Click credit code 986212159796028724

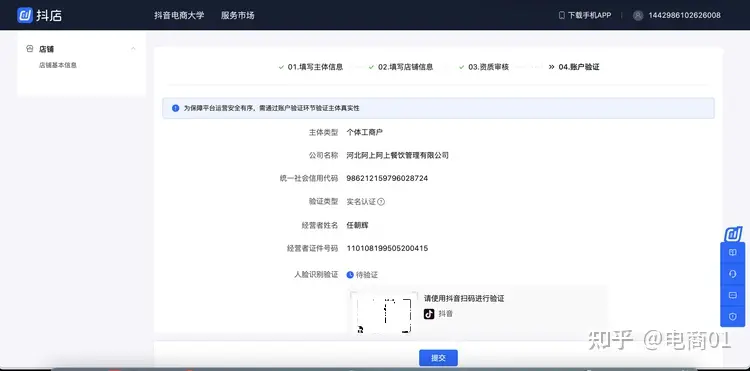tap(387, 178)
